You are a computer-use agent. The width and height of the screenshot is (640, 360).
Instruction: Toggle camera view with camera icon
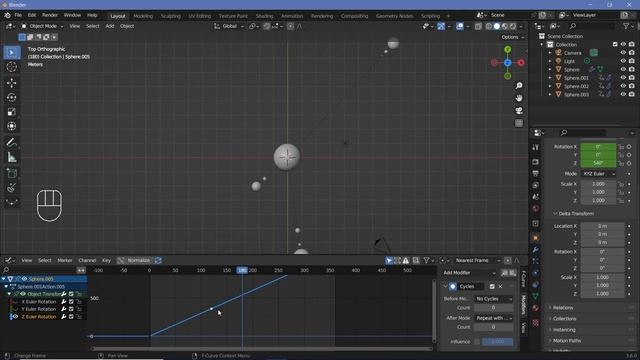[519, 111]
